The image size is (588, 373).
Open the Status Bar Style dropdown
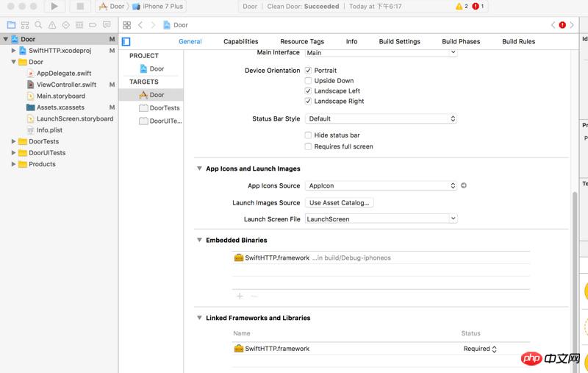click(x=381, y=118)
